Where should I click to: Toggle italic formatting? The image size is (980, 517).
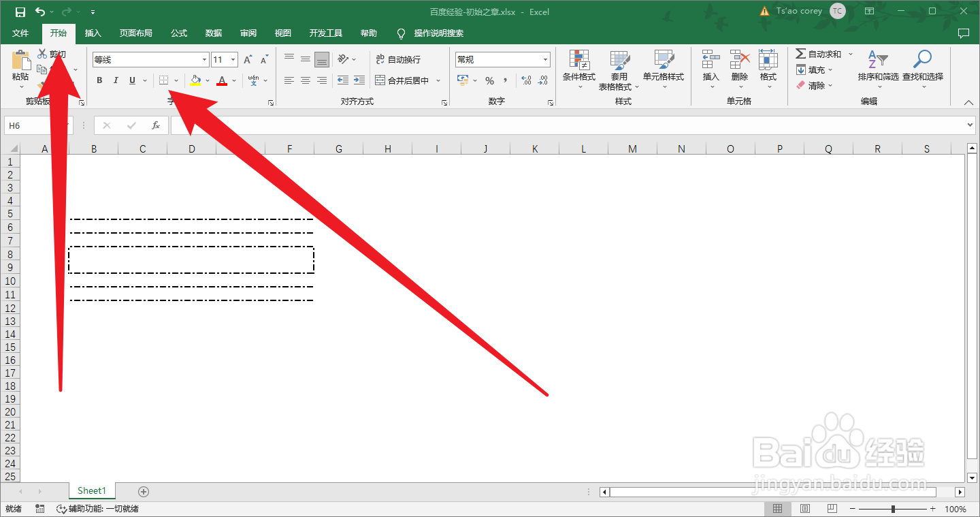pyautogui.click(x=116, y=80)
